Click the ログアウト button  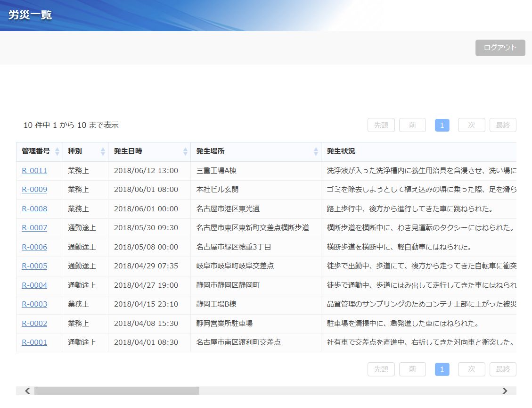click(500, 48)
